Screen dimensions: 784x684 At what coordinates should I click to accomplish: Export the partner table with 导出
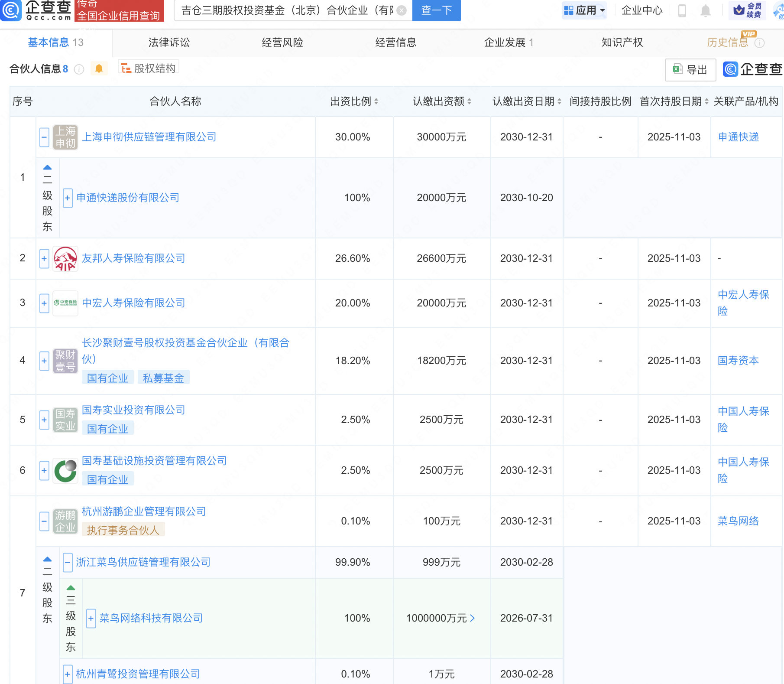(x=690, y=69)
